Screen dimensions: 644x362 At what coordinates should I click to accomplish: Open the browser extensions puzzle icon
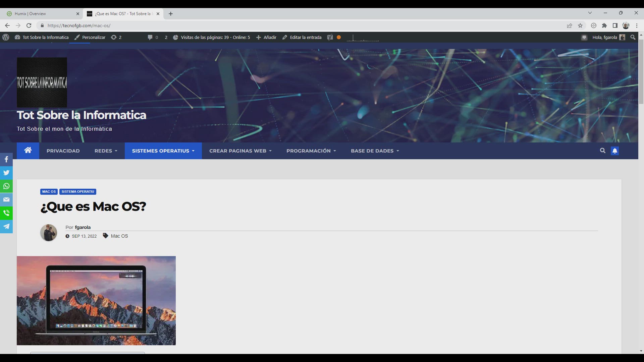tap(604, 25)
